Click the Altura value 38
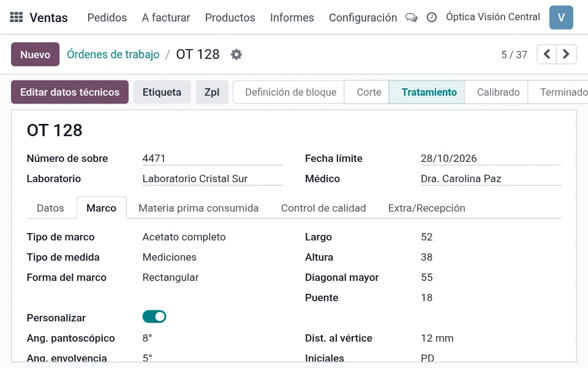 tap(427, 257)
